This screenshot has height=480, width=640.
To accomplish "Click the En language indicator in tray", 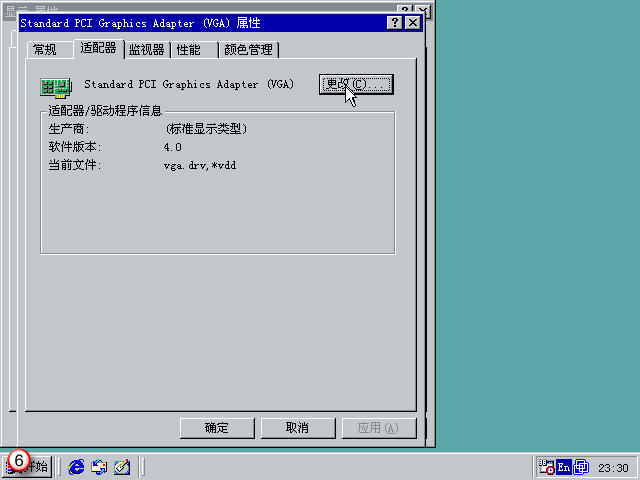I will 563,467.
